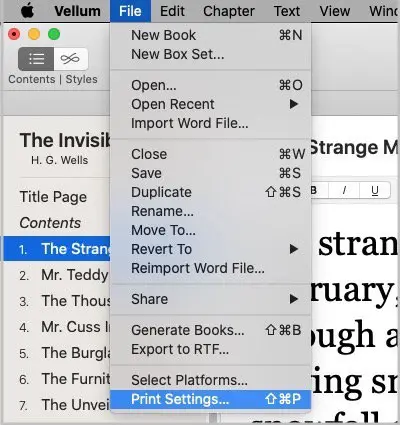Open the Vellum application menu
Image resolution: width=400 pixels, height=425 pixels.
click(77, 11)
